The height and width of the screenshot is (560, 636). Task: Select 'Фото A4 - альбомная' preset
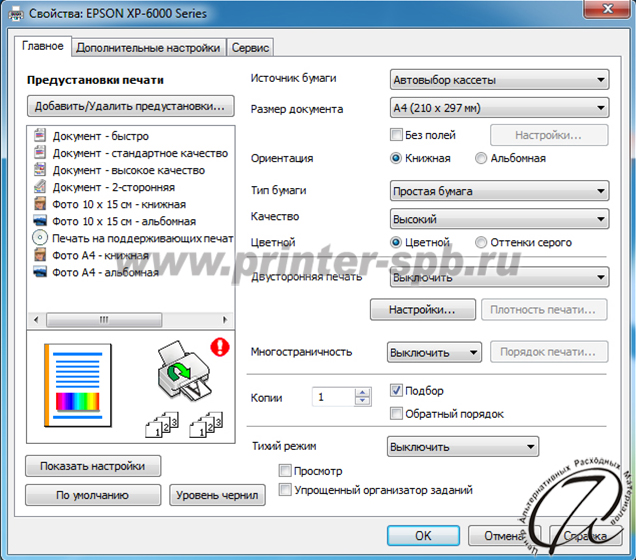point(105,272)
